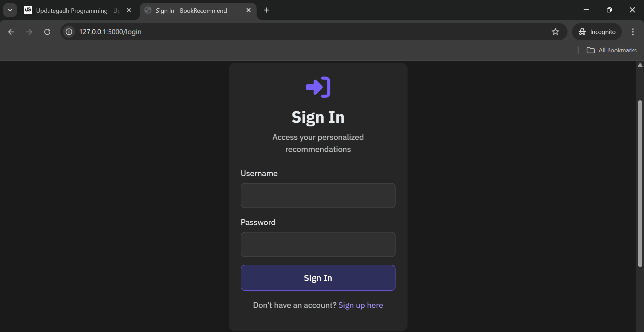The width and height of the screenshot is (644, 332).
Task: Reload the current page
Action: [47, 32]
